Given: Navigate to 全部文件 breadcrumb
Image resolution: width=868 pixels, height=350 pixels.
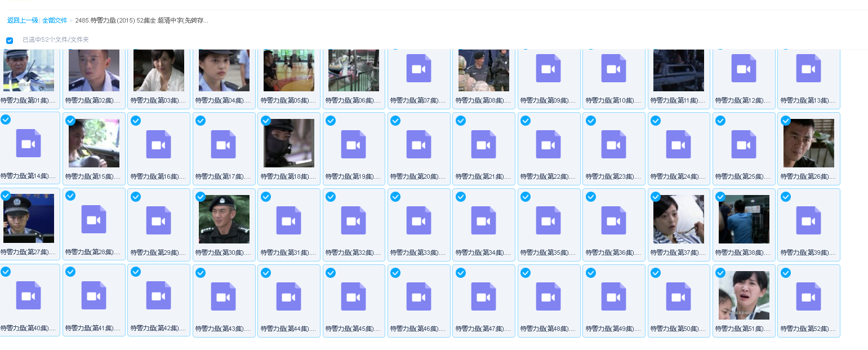Looking at the screenshot, I should [x=55, y=20].
